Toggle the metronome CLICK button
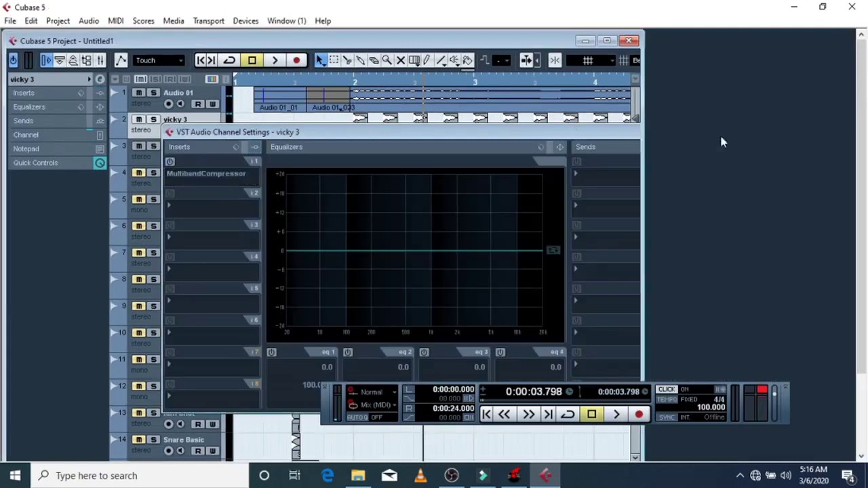The image size is (868, 488). (667, 389)
